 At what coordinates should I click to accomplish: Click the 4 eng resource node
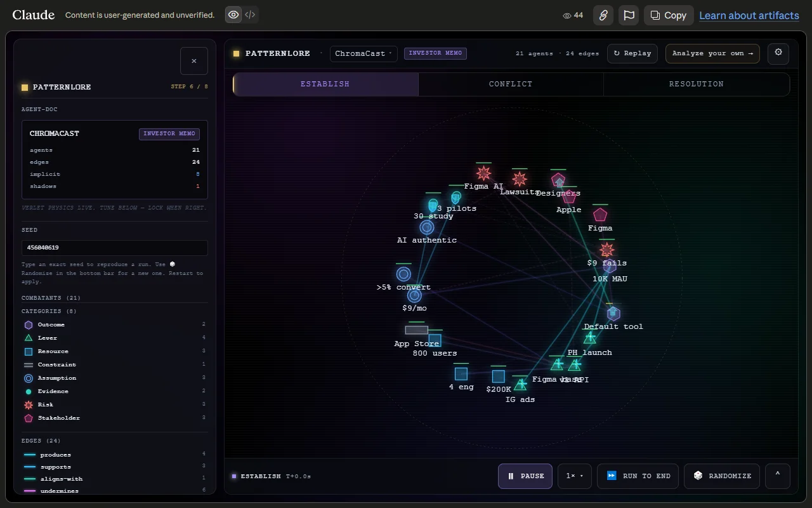click(461, 374)
